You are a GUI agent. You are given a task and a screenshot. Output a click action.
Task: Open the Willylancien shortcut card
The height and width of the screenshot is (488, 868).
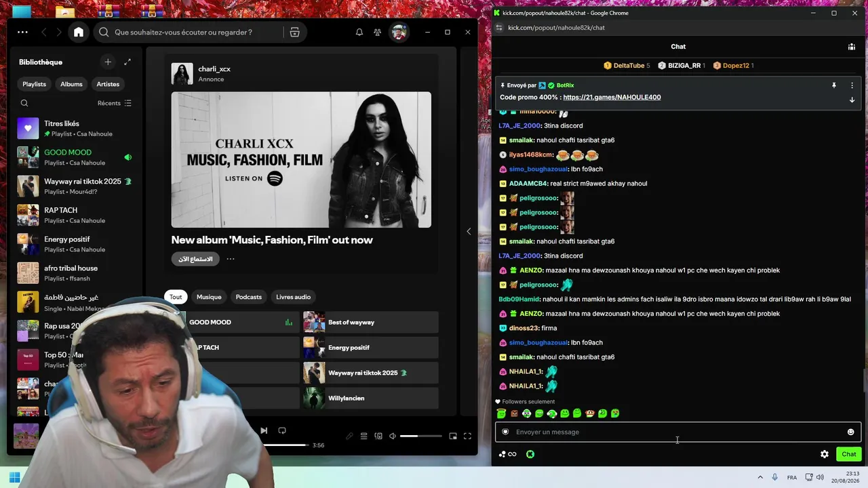370,398
